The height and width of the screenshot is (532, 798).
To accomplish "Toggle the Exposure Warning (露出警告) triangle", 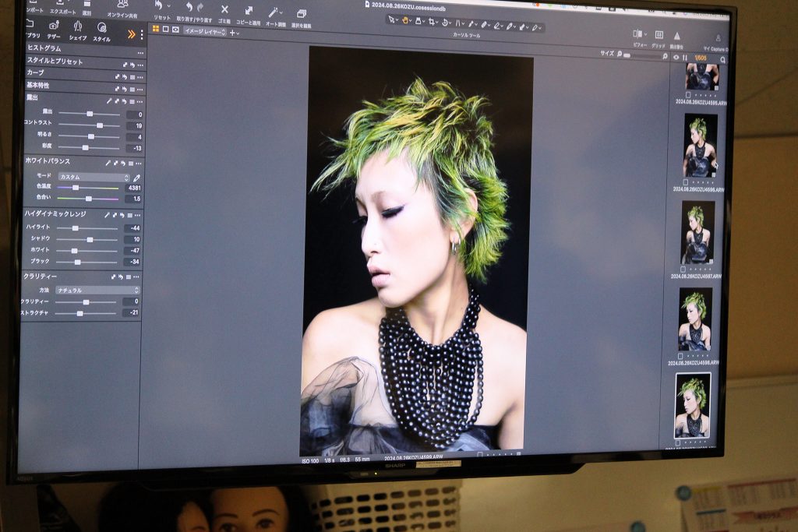I will (677, 36).
